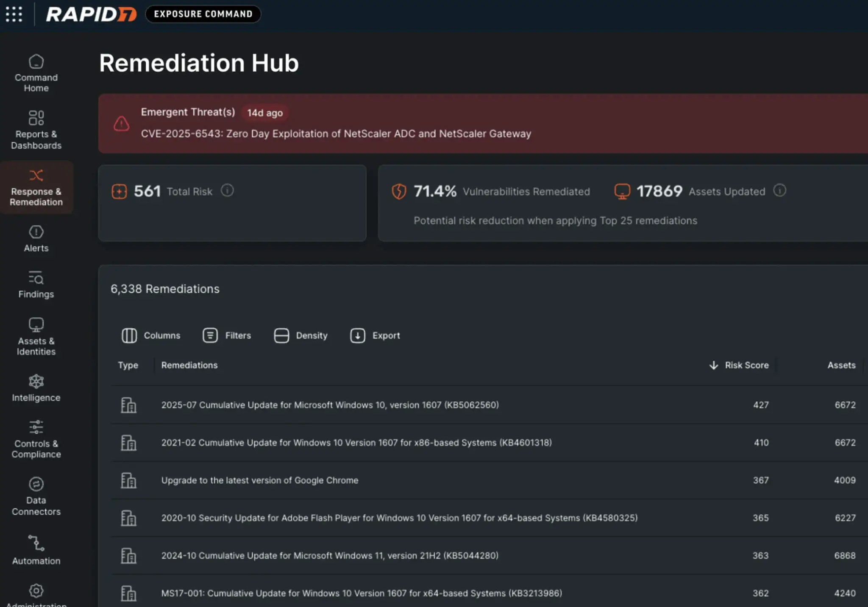Click the Remediations column header
This screenshot has width=868, height=607.
point(189,365)
